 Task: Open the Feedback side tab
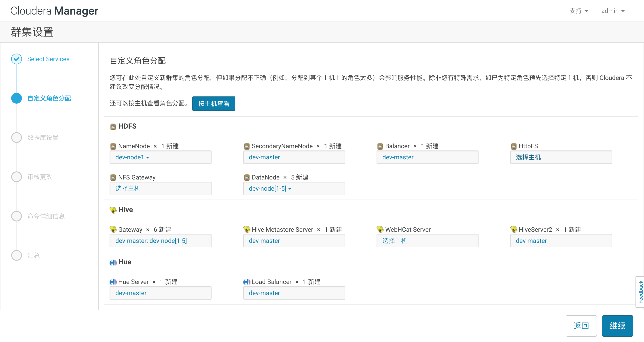(640, 292)
